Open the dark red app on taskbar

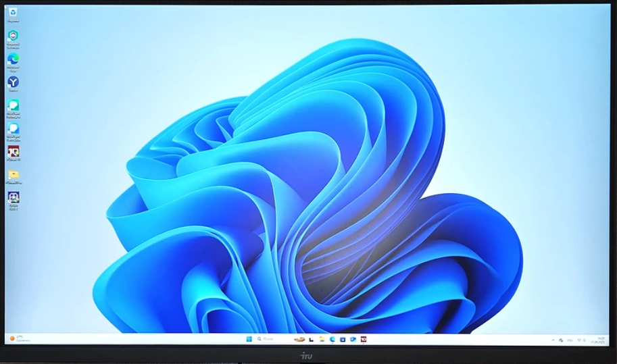pyautogui.click(x=363, y=339)
